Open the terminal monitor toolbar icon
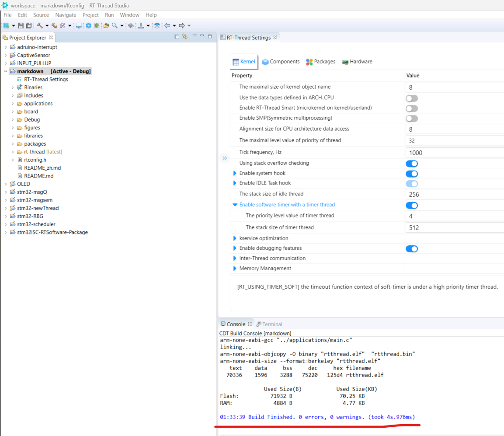Viewport: 504px width, 436px height. tap(79, 25)
